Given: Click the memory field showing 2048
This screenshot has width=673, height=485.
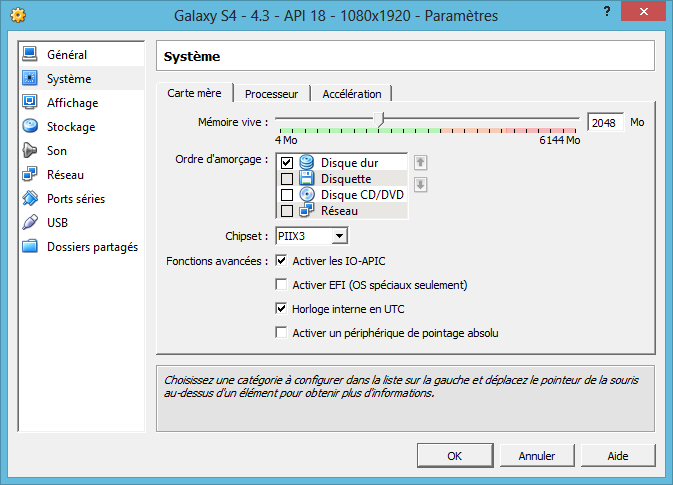Looking at the screenshot, I should [x=605, y=123].
